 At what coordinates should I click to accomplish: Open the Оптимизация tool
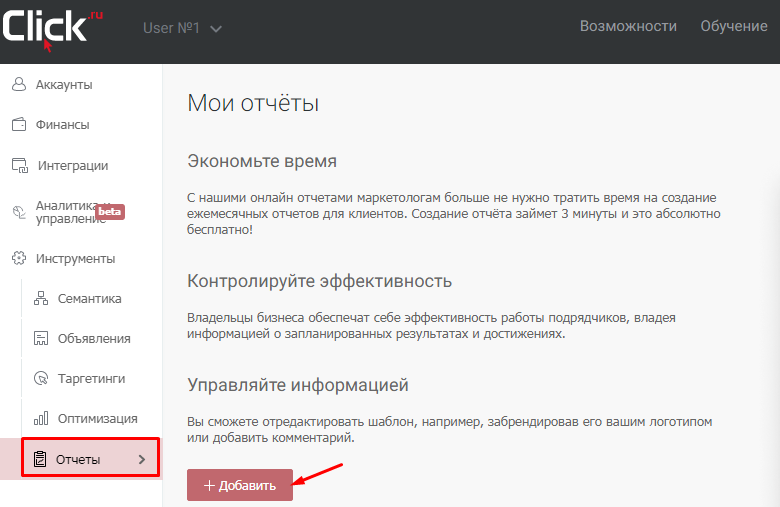tap(98, 418)
